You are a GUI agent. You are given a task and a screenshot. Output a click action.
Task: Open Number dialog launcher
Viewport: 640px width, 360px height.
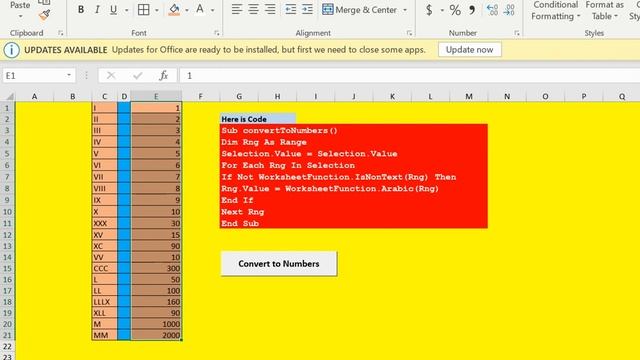click(517, 33)
